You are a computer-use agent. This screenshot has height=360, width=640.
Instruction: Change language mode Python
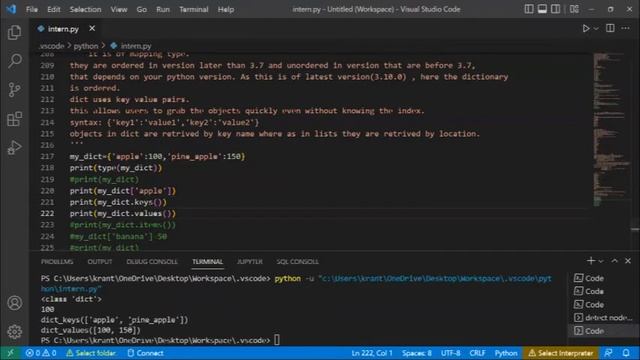pos(506,353)
